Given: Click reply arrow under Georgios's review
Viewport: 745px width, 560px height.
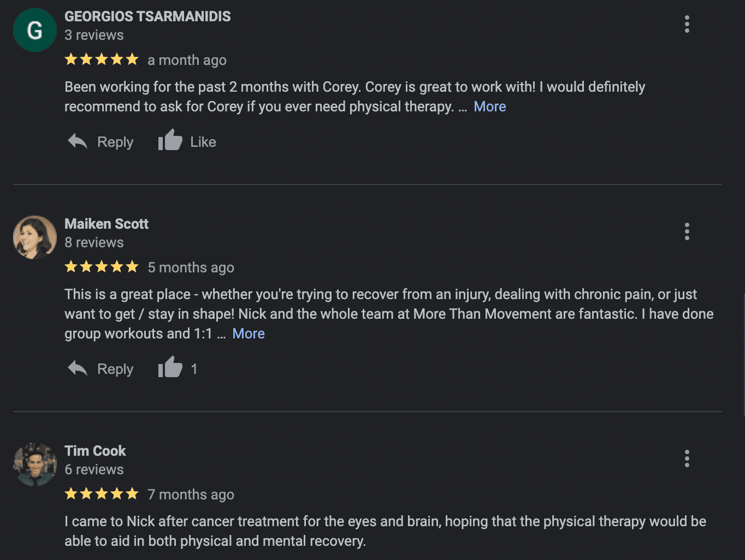Looking at the screenshot, I should tap(78, 141).
